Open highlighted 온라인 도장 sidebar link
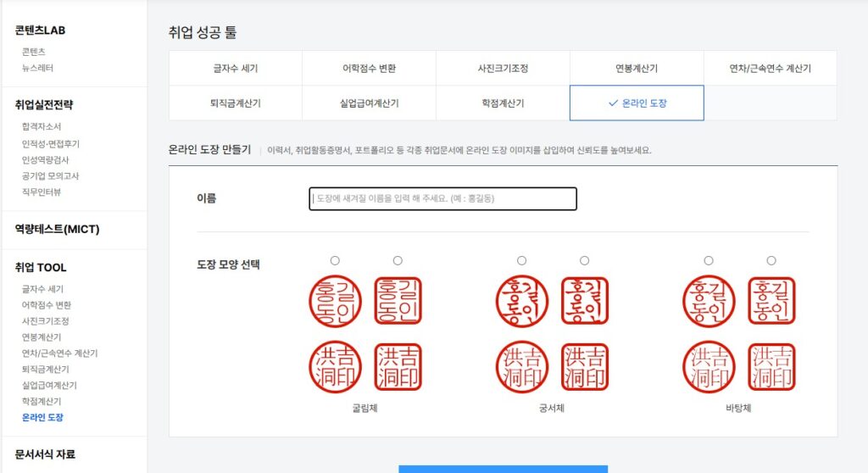This screenshot has width=868, height=473. [x=42, y=417]
